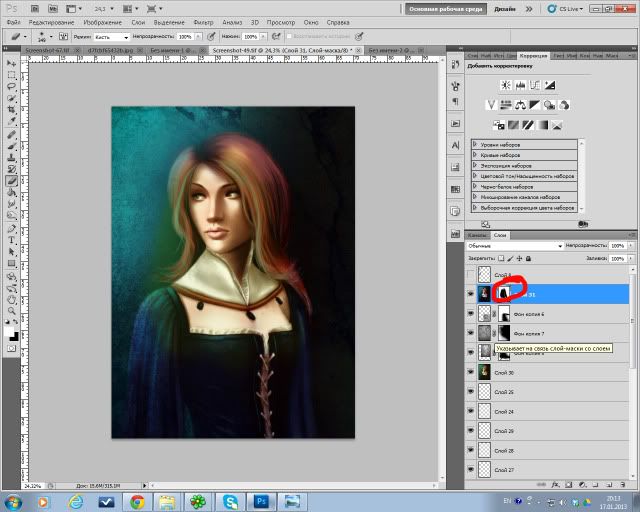Add a Photo Filter adjustment
The height and width of the screenshot is (512, 640).
click(549, 105)
